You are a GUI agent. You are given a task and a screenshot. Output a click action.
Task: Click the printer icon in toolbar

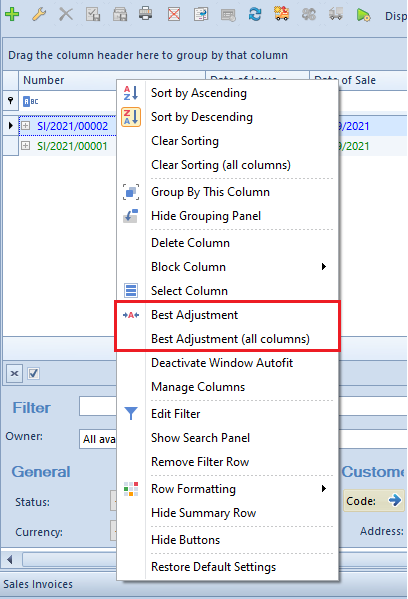point(146,14)
